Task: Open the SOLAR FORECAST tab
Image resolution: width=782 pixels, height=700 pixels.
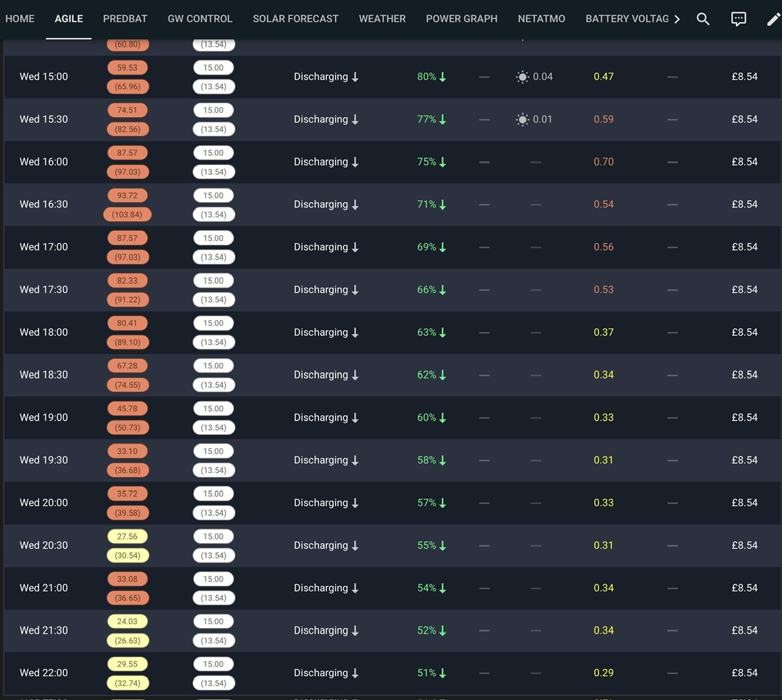Action: 296,19
